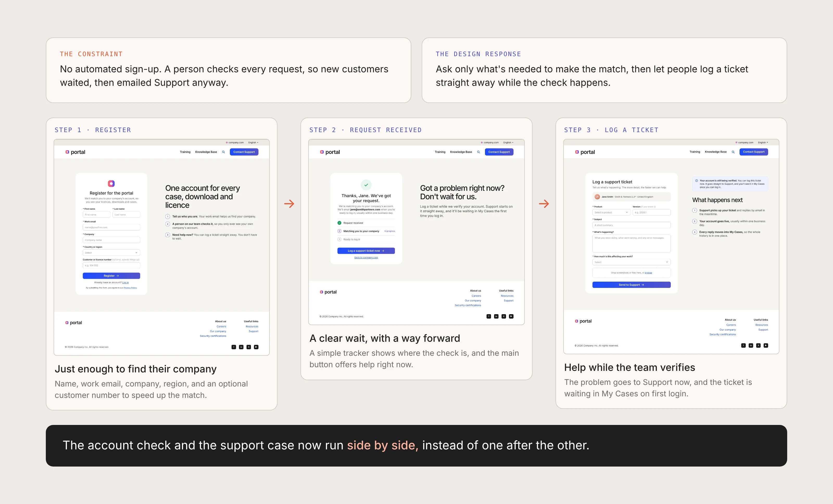The image size is (833, 504).
Task: Click the blue Register button
Action: pyautogui.click(x=111, y=276)
